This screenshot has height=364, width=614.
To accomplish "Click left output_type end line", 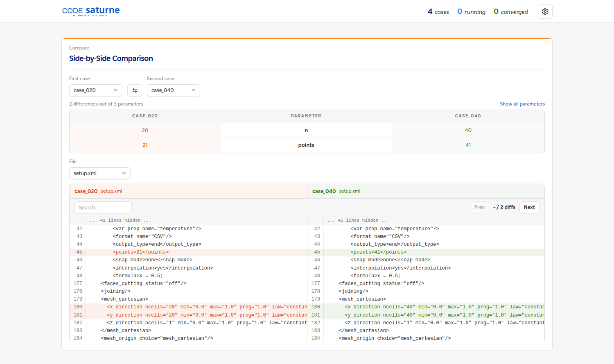I will [188, 245].
